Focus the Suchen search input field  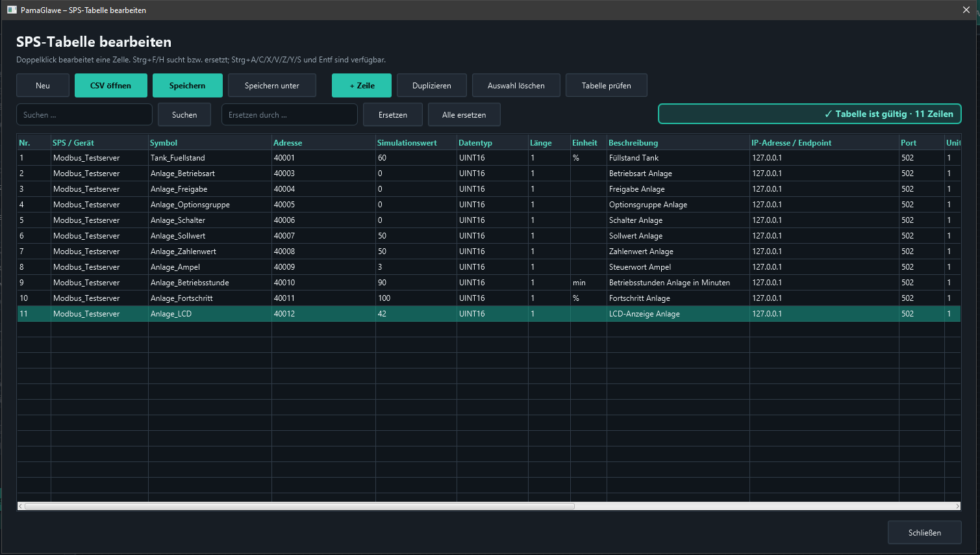click(84, 114)
